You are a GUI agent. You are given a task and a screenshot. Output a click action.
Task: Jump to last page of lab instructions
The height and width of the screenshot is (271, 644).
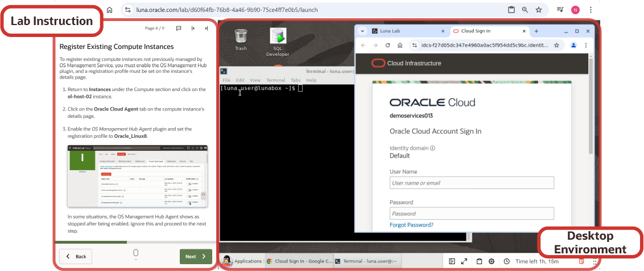coord(206,28)
